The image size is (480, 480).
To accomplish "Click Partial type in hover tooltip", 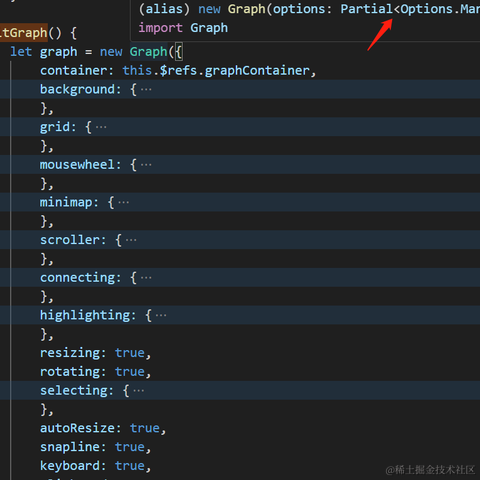I will click(367, 9).
